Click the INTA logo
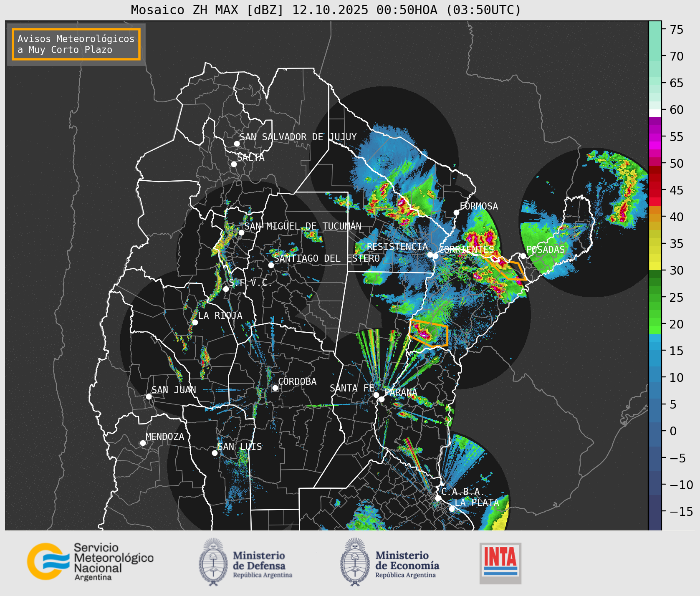 [x=500, y=563]
